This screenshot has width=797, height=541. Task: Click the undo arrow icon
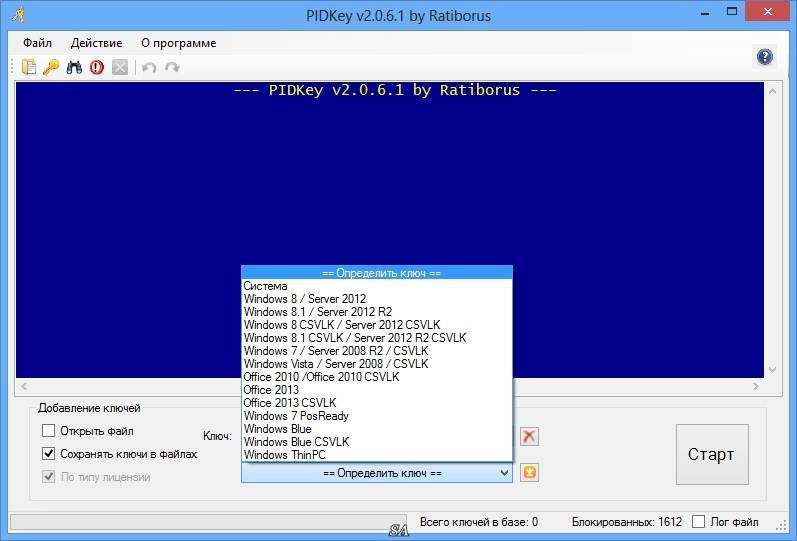[x=149, y=67]
